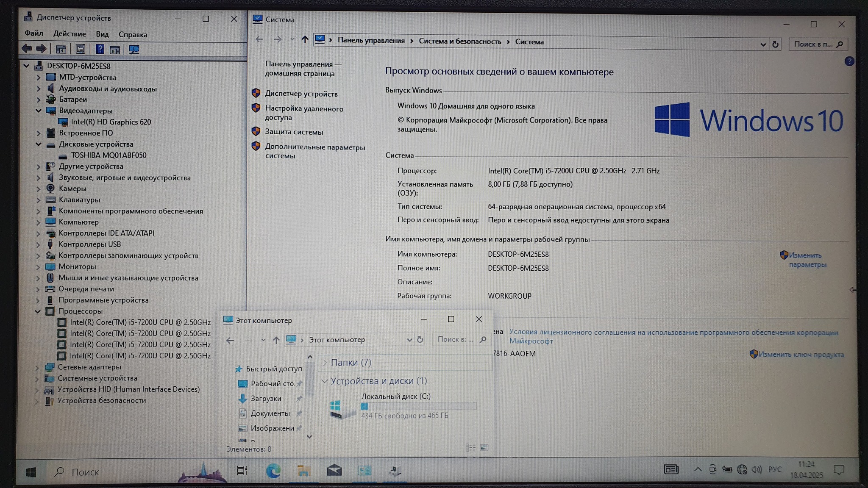This screenshot has width=868, height=488.
Task: Click the volume icon in system tray
Action: click(x=756, y=469)
